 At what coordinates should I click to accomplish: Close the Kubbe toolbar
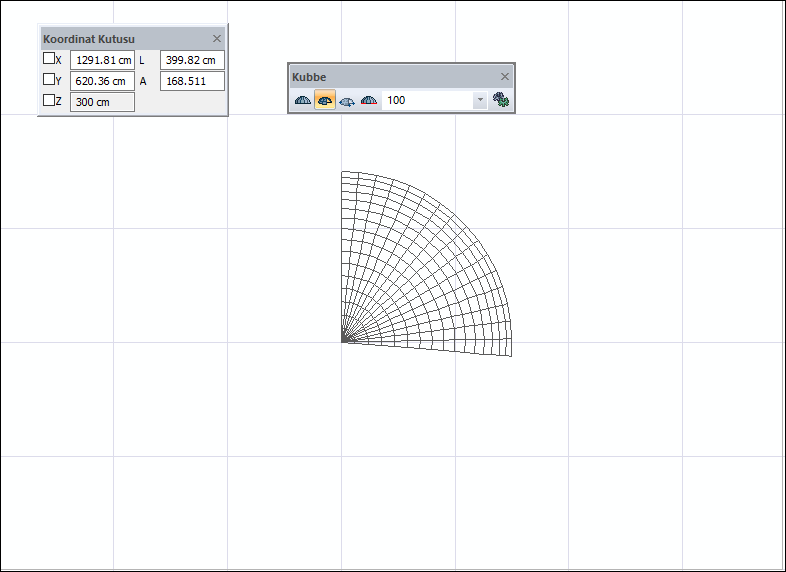point(505,77)
